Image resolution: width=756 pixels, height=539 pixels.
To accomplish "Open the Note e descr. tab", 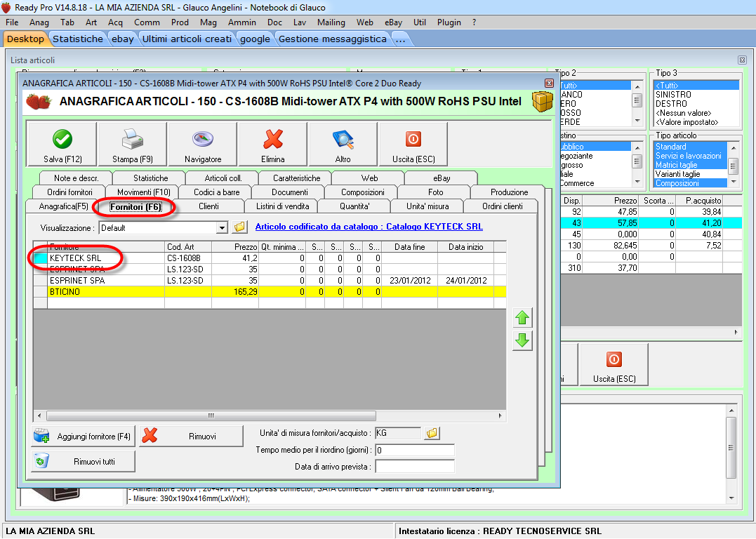I will (77, 178).
